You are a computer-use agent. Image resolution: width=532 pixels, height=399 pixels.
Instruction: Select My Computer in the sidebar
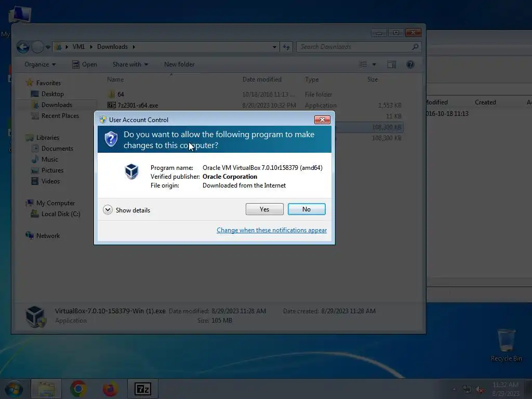coord(55,203)
